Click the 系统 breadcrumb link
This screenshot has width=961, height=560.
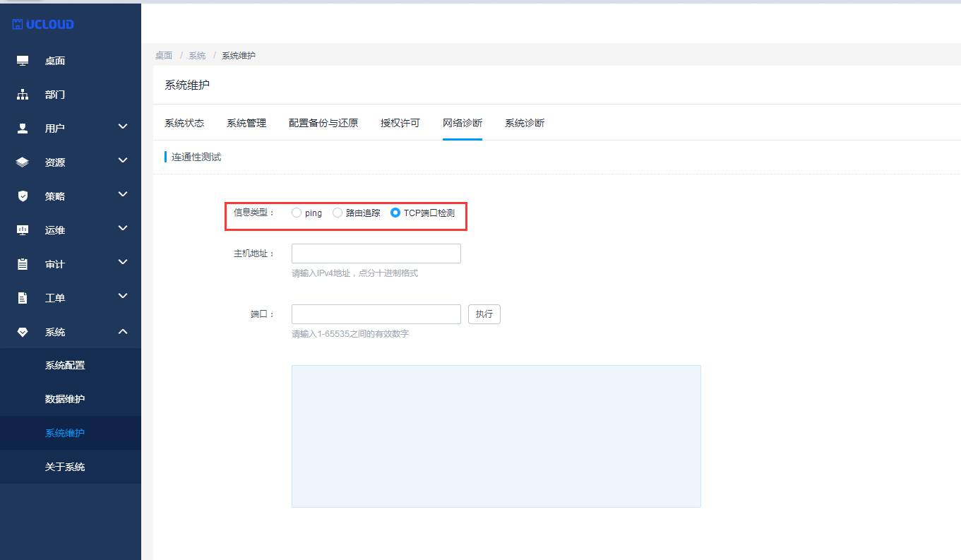click(197, 55)
